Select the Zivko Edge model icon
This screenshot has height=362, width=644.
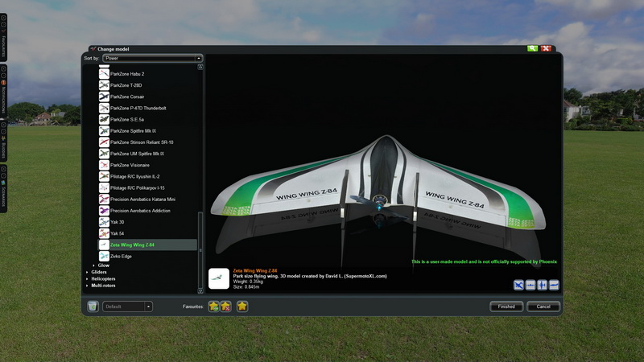pos(104,256)
